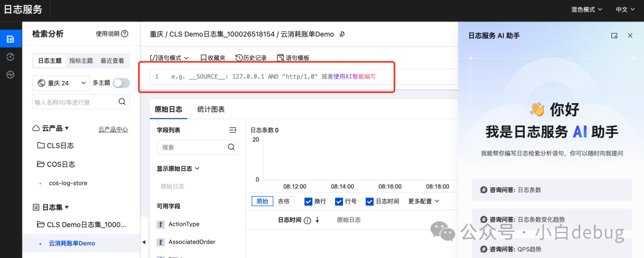Open the monitoring pulse sidebar icon
The image size is (644, 258).
(11, 74)
